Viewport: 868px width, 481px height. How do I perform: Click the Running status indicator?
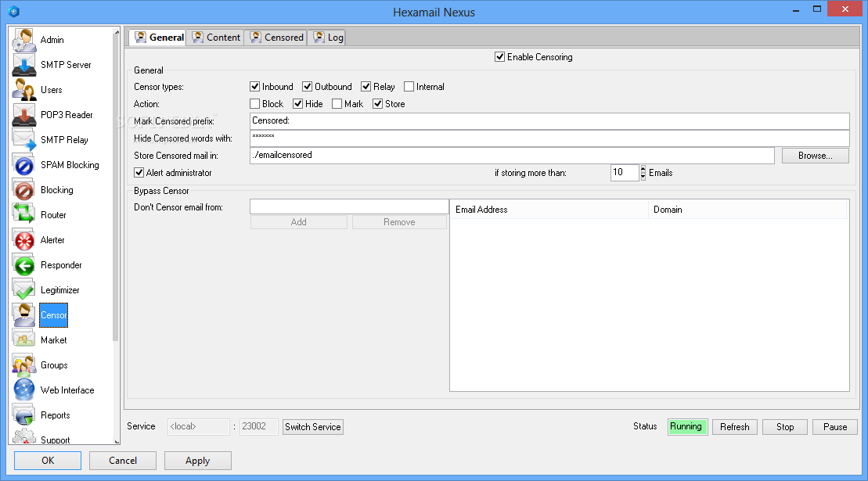pyautogui.click(x=687, y=427)
